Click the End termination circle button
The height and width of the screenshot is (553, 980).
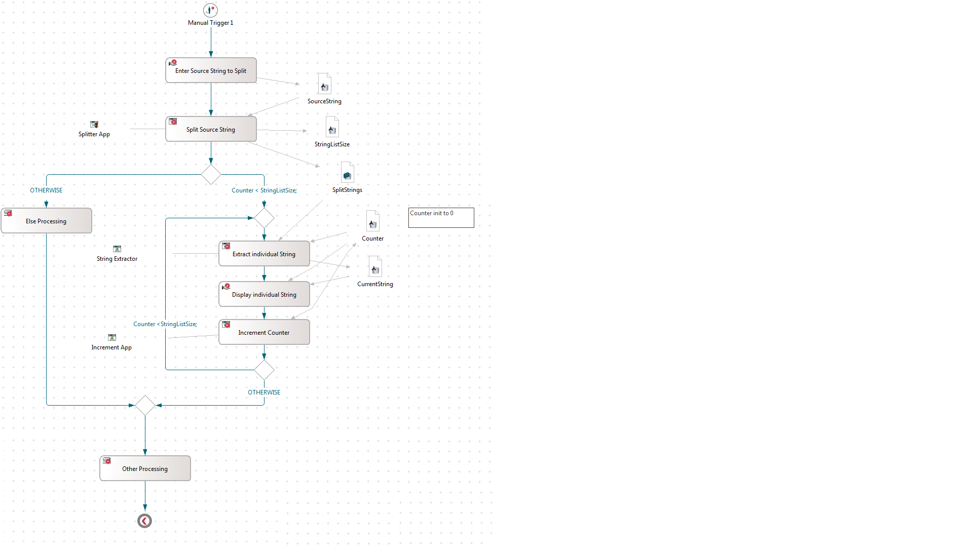click(144, 521)
